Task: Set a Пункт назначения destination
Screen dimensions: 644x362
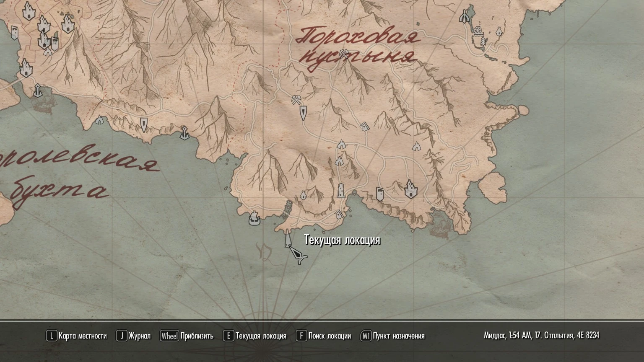Action: pos(393,336)
